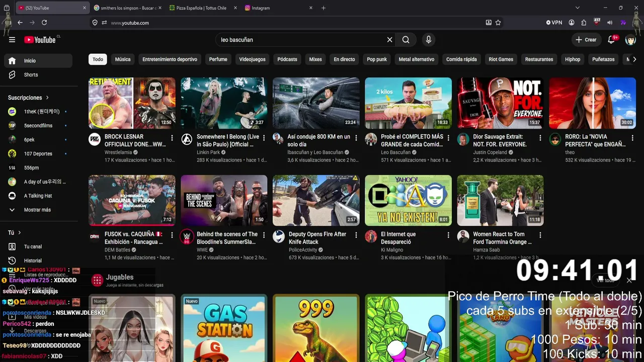The width and height of the screenshot is (644, 362).
Task: Open the video title Probé el COMPLETO MÁS GRANDE
Action: (x=412, y=140)
